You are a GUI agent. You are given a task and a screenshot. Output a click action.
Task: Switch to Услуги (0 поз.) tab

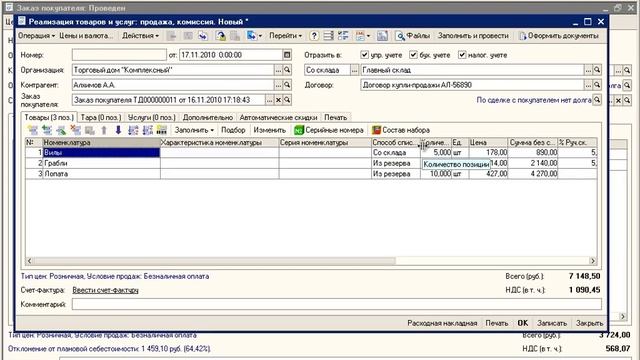[x=151, y=118]
